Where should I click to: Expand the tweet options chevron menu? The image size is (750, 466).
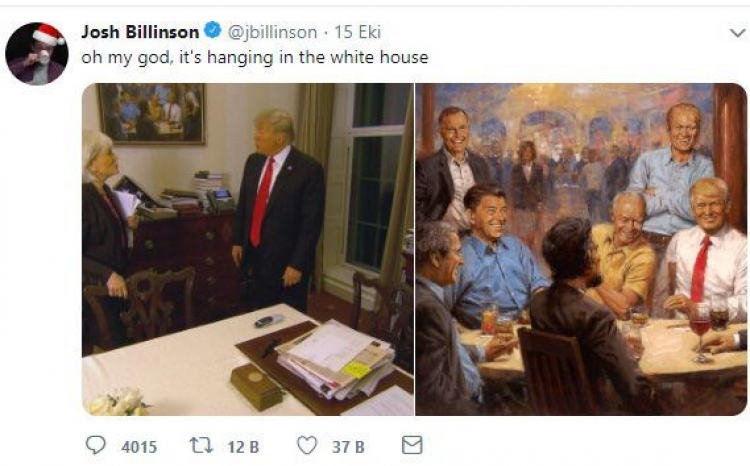737,33
